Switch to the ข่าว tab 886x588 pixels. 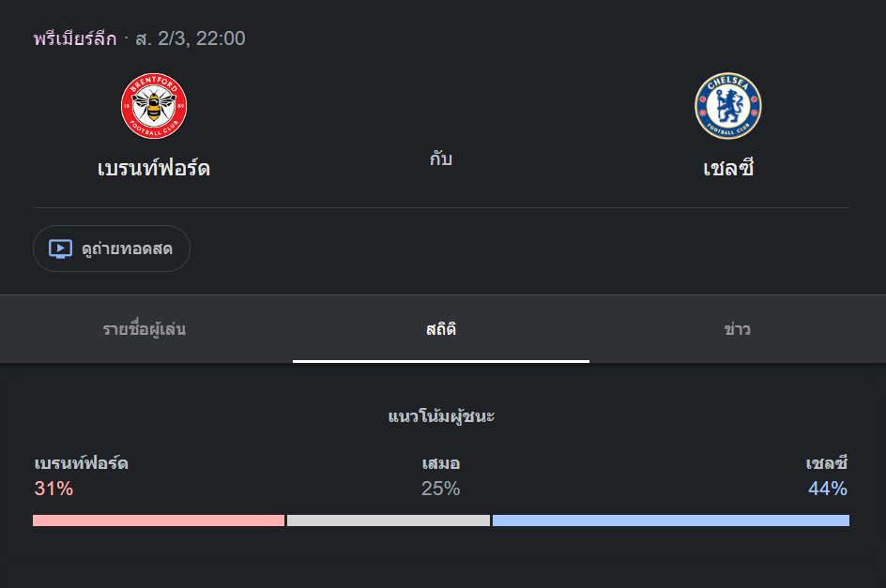738,329
